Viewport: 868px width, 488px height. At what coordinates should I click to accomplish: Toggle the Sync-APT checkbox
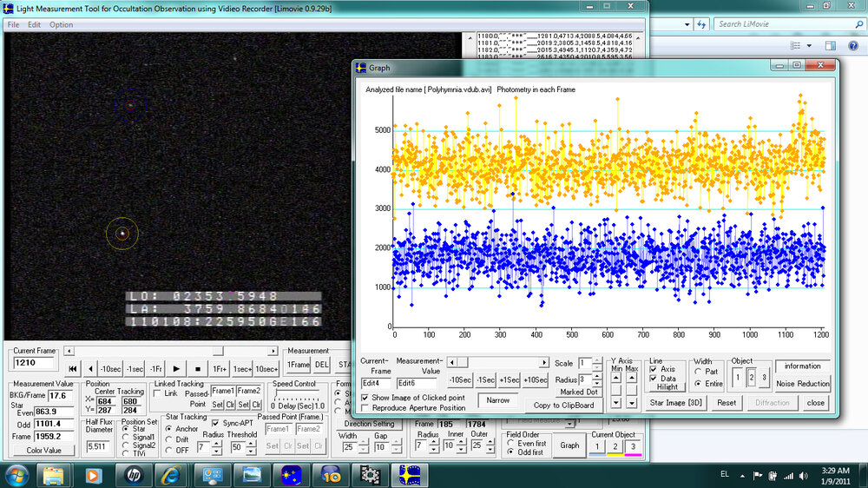pos(216,423)
